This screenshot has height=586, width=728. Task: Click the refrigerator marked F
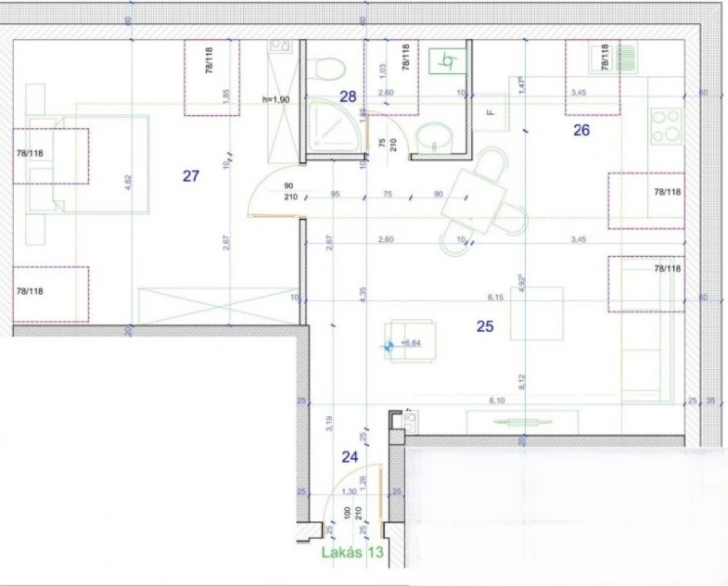pyautogui.click(x=489, y=112)
